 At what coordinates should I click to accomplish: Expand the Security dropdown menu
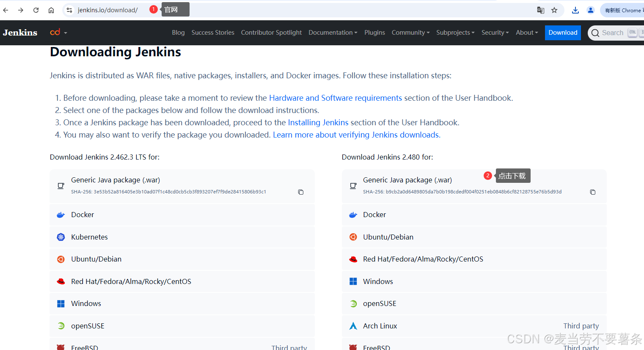495,33
